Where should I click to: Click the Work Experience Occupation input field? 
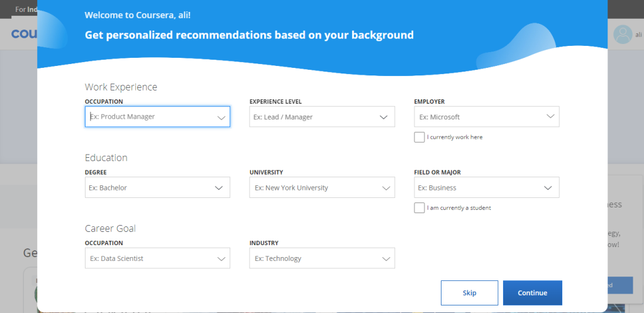(x=157, y=116)
